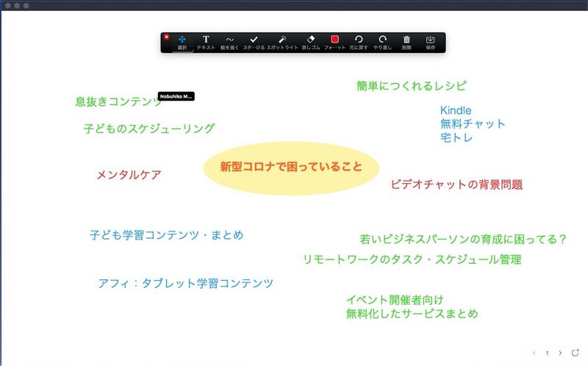The image size is (588, 366).
Task: Select the 息抜きコンテンツ text
Action: click(x=118, y=101)
